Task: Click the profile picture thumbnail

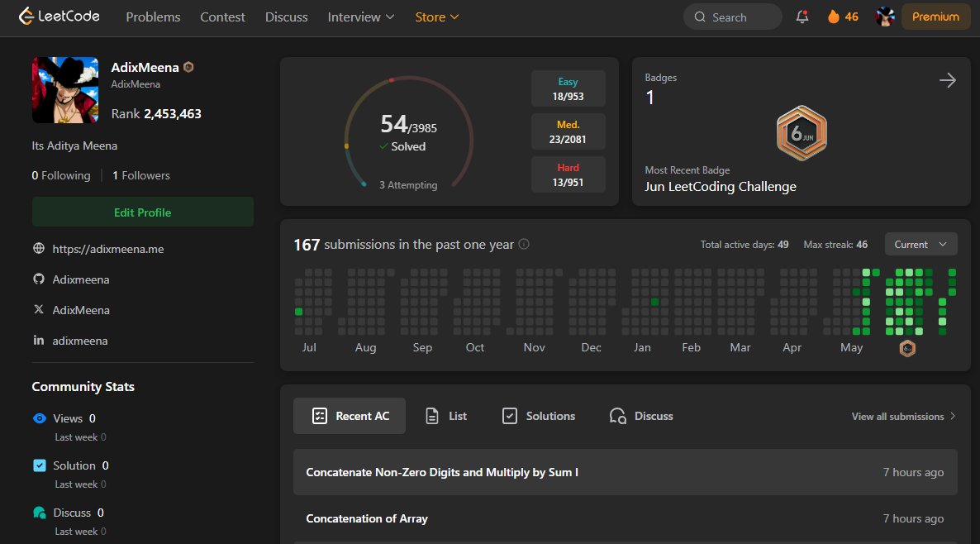Action: click(65, 90)
